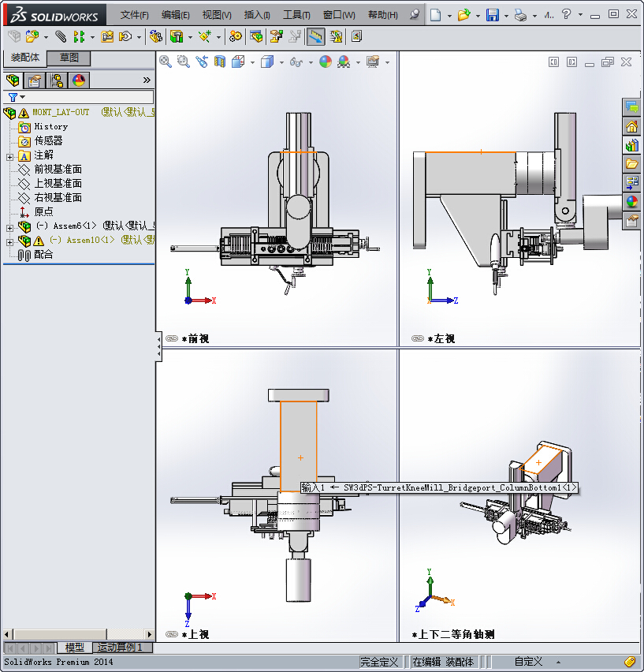Click the Assembly Features icon

tap(177, 36)
